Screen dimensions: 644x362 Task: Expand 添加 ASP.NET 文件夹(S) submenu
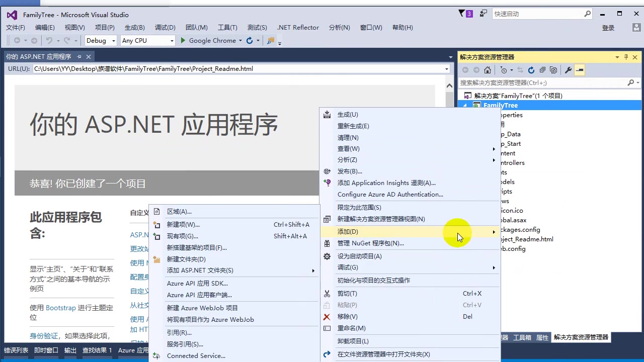313,270
